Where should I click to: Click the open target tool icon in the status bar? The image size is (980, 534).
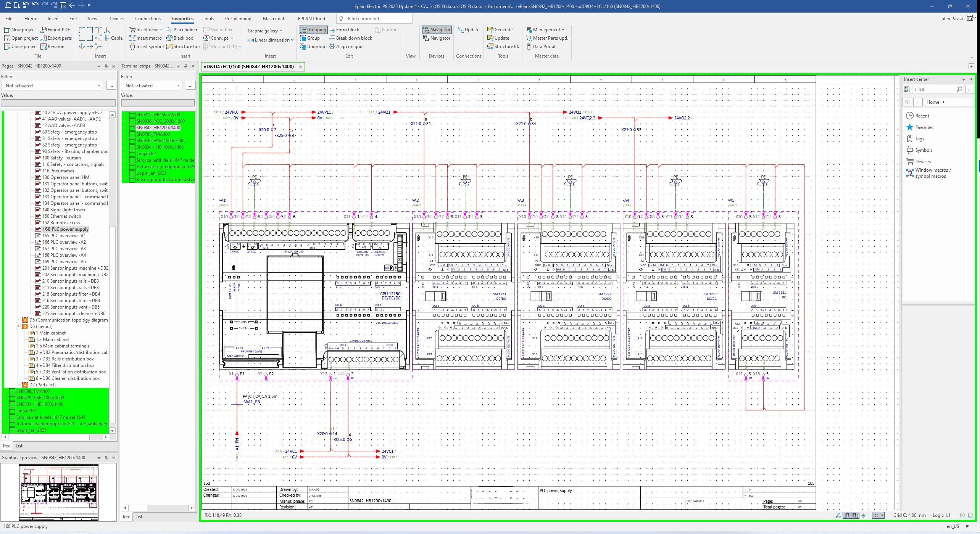[864, 515]
